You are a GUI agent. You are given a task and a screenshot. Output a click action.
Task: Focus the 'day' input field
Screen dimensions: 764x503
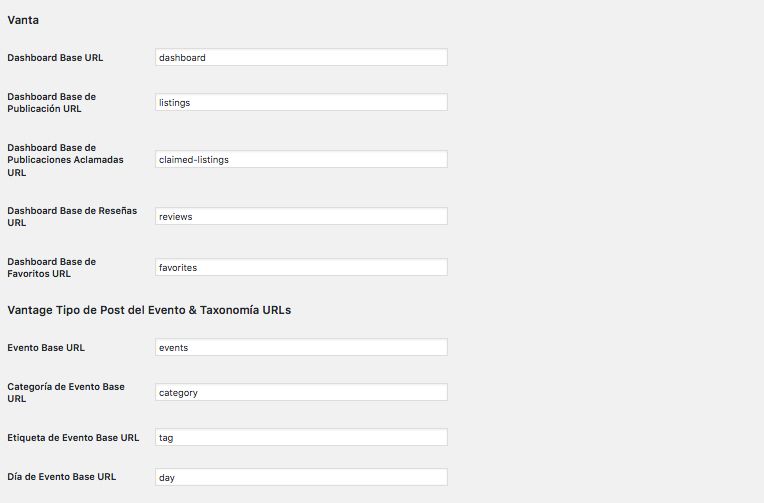pyautogui.click(x=301, y=477)
